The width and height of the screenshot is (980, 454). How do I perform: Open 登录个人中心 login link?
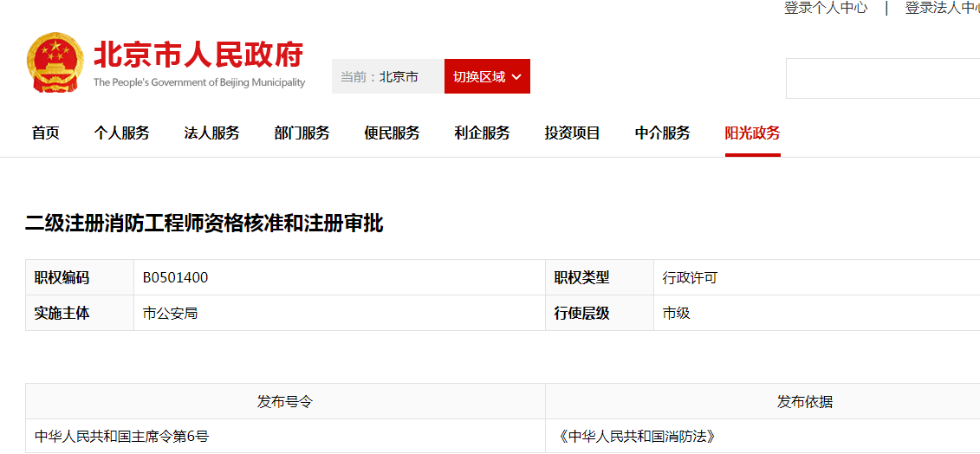point(826,8)
